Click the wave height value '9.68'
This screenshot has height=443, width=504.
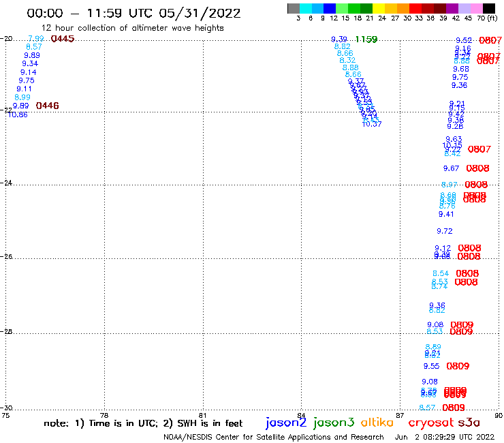click(x=461, y=69)
